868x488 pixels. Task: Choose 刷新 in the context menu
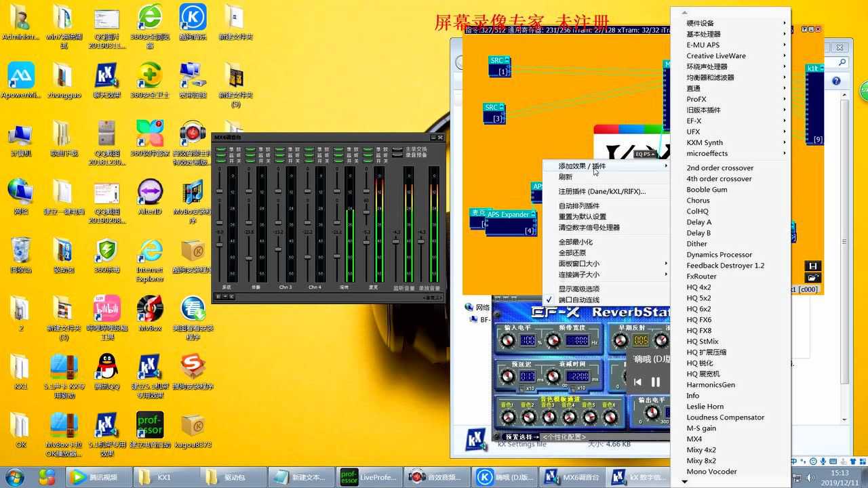click(x=606, y=177)
